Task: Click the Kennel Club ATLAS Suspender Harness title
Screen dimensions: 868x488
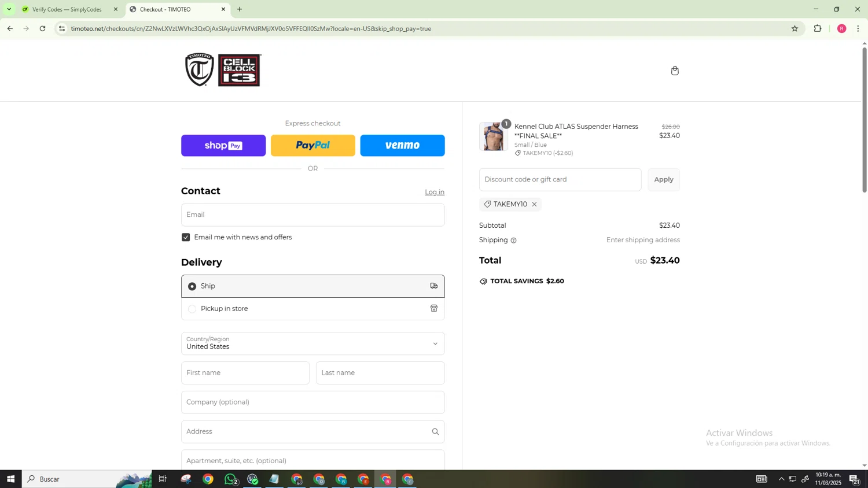Action: click(x=576, y=131)
